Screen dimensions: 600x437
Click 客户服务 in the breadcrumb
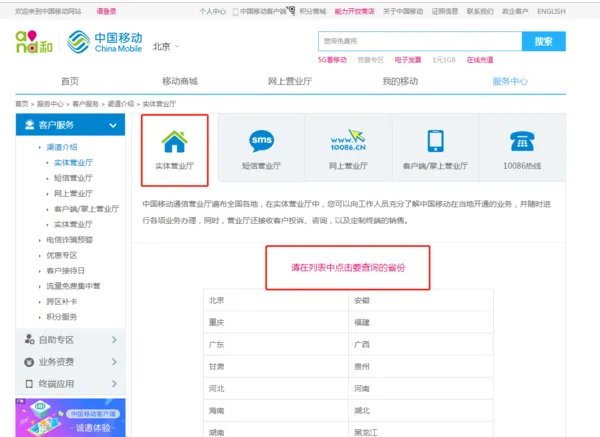click(85, 104)
